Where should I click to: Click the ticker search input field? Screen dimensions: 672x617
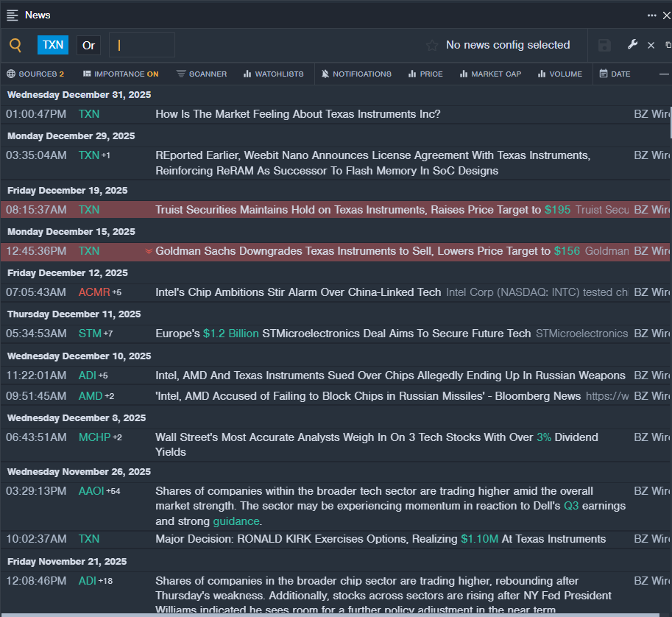pos(142,45)
